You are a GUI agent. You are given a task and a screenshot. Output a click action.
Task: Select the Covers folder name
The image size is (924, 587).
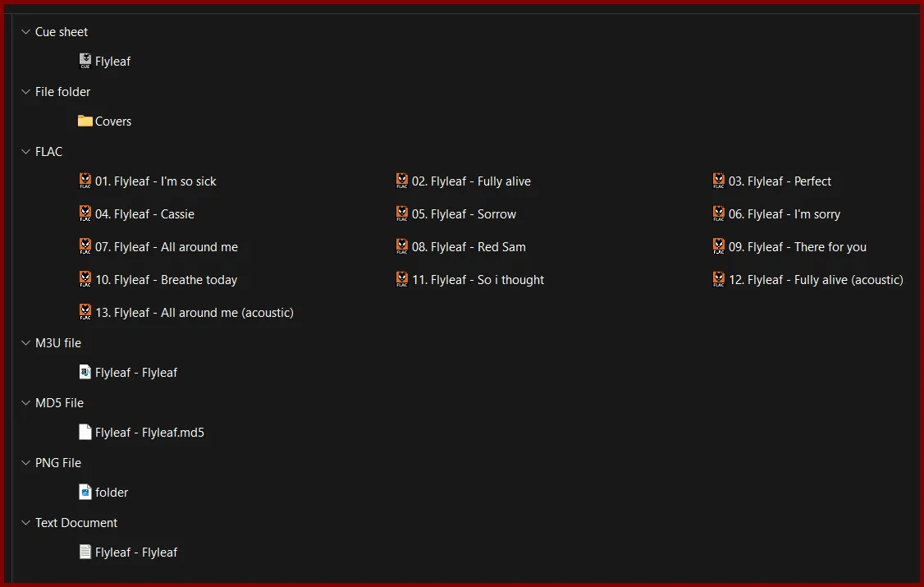click(x=113, y=122)
